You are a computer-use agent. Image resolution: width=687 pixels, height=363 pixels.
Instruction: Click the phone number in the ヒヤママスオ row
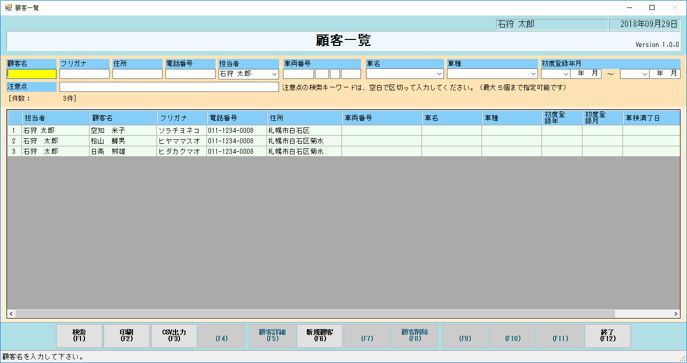coord(237,141)
